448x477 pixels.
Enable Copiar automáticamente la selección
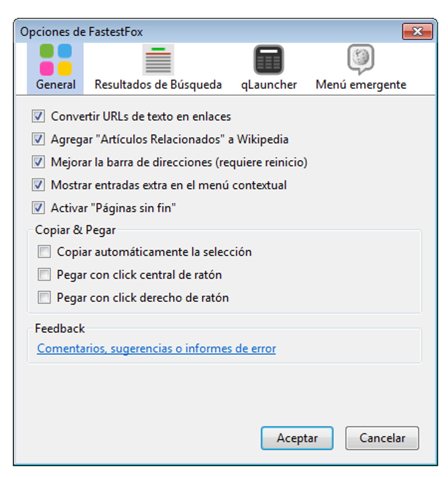pyautogui.click(x=44, y=251)
